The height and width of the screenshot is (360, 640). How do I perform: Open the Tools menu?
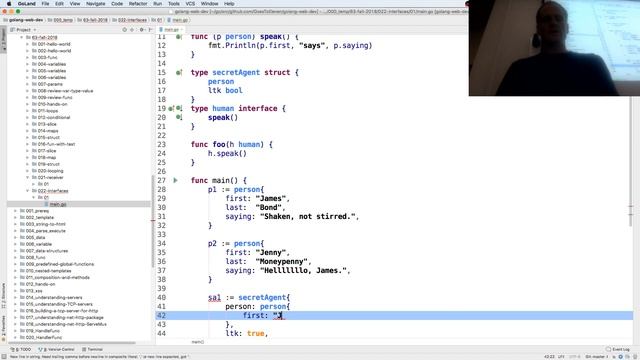(173, 4)
